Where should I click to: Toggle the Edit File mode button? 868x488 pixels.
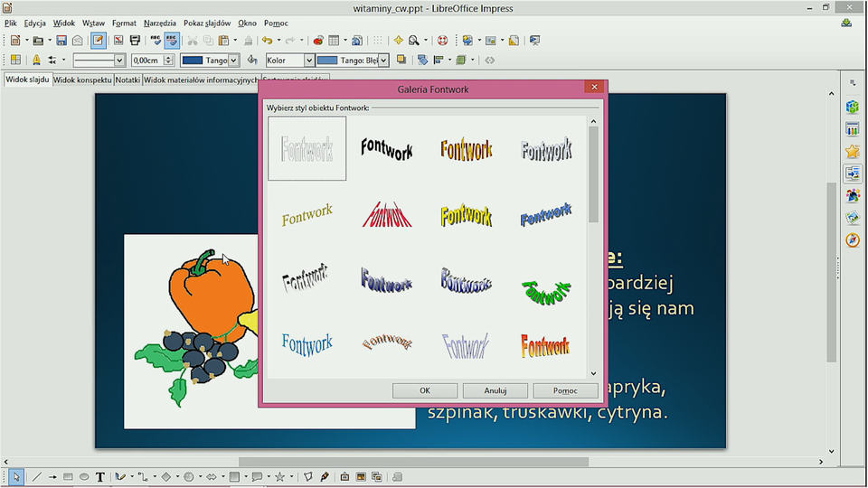pyautogui.click(x=98, y=41)
